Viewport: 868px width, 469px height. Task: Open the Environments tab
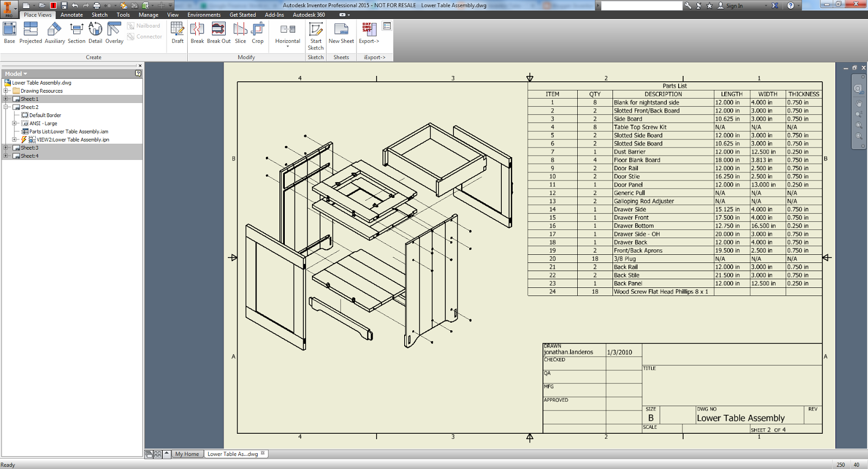[x=204, y=15]
